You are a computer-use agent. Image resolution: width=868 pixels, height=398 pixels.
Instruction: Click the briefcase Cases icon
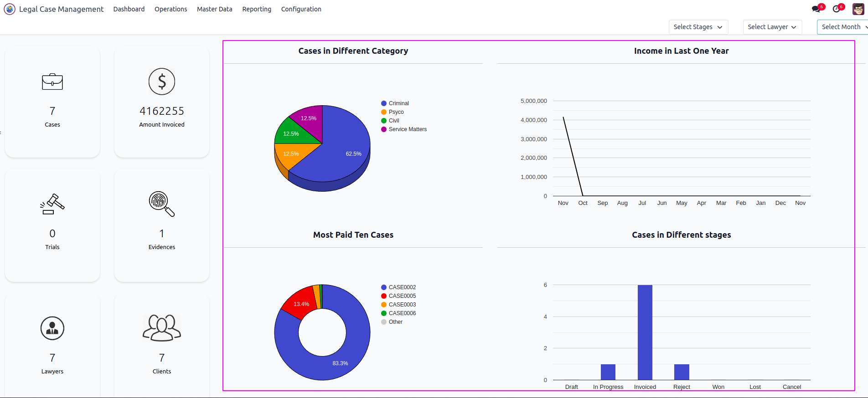click(x=52, y=82)
